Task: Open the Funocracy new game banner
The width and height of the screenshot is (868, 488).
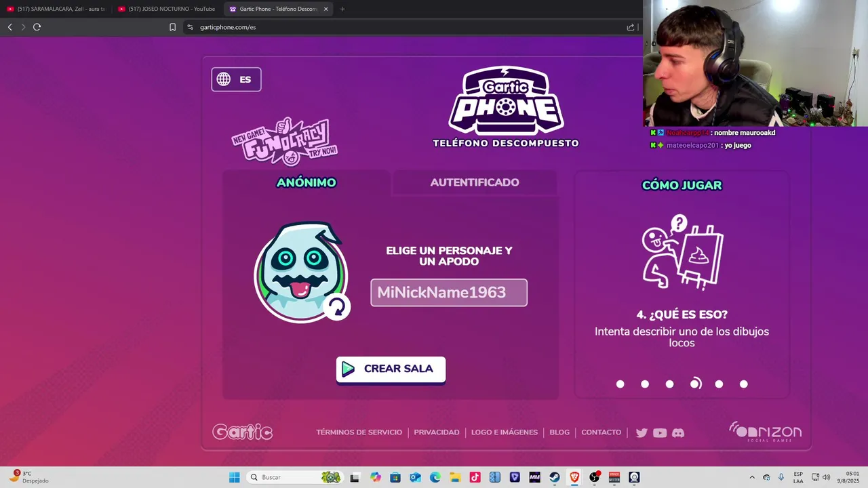Action: (x=285, y=141)
